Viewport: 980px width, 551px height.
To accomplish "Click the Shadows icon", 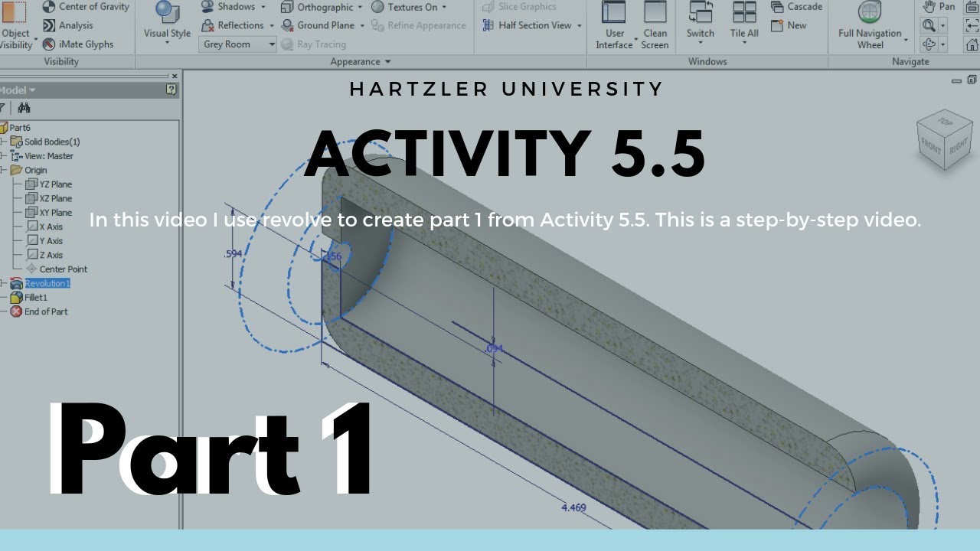I will click(x=207, y=7).
